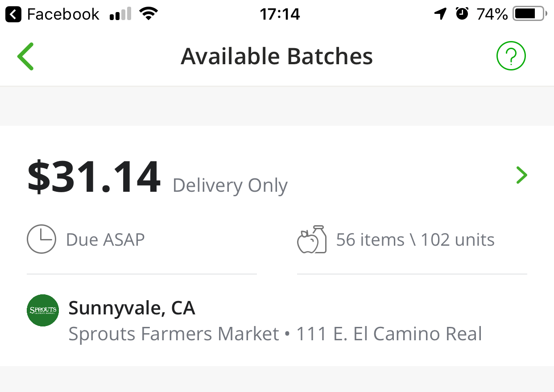Tap the 56 items \ 102 units text
Image resolution: width=554 pixels, height=392 pixels.
tap(415, 240)
